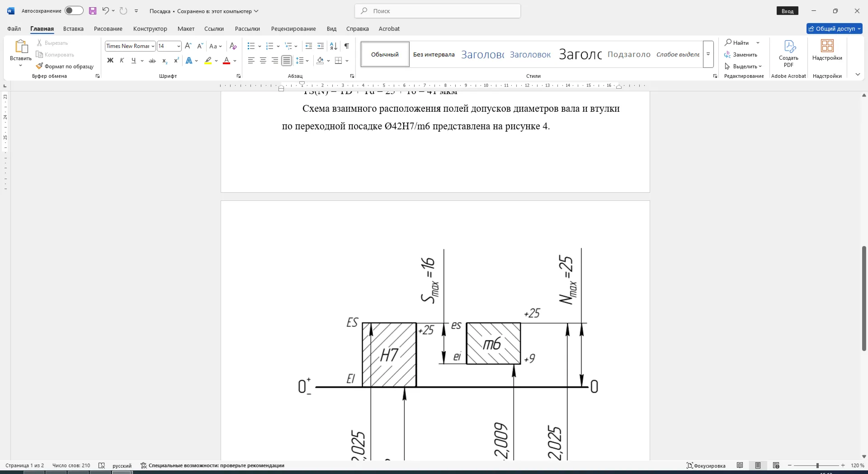Clear all formatting eraser icon
This screenshot has height=474, width=868.
pyautogui.click(x=233, y=46)
